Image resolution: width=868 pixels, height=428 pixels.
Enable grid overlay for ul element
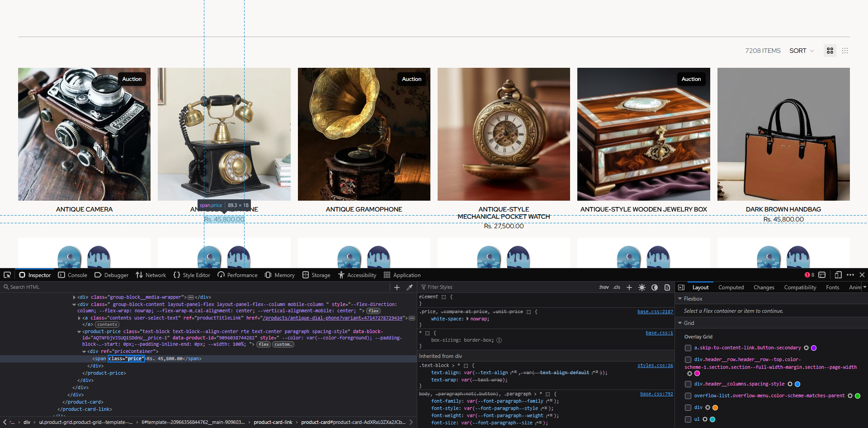(x=688, y=419)
